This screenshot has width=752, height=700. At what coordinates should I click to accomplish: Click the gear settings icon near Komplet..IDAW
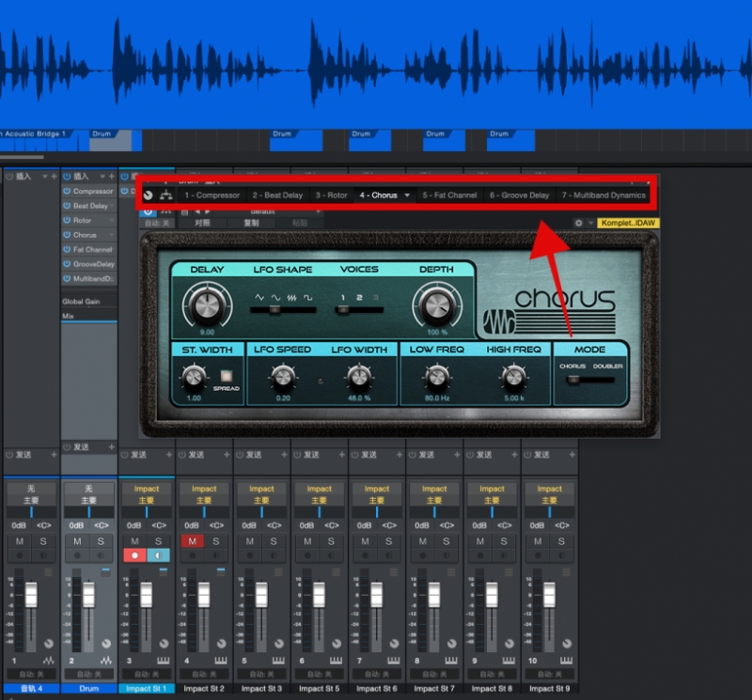[578, 223]
